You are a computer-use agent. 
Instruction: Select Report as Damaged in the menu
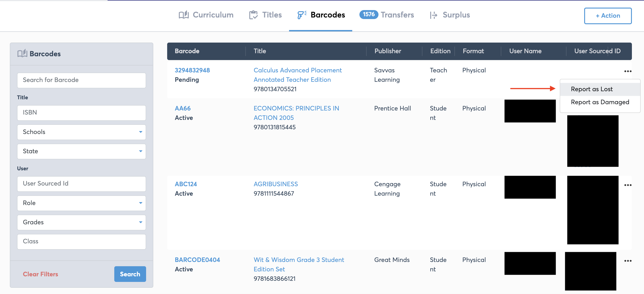600,102
